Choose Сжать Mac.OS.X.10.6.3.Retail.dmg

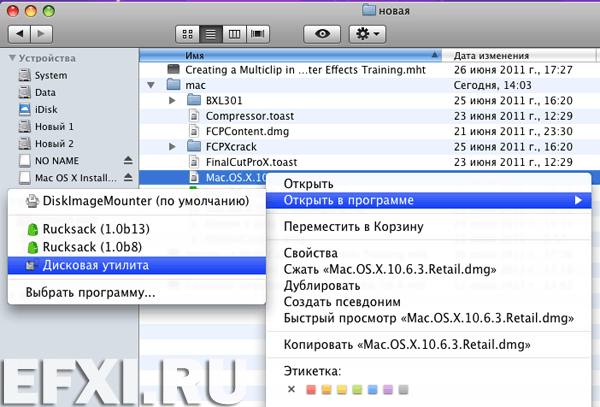[429, 269]
